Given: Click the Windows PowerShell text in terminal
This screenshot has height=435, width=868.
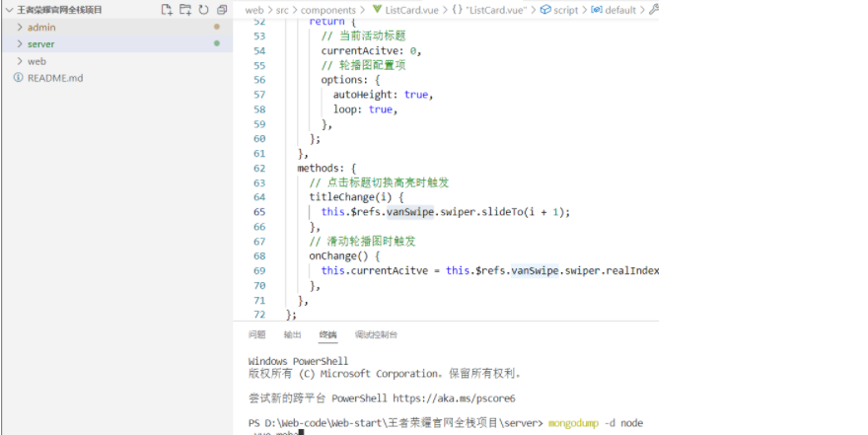Looking at the screenshot, I should point(298,361).
